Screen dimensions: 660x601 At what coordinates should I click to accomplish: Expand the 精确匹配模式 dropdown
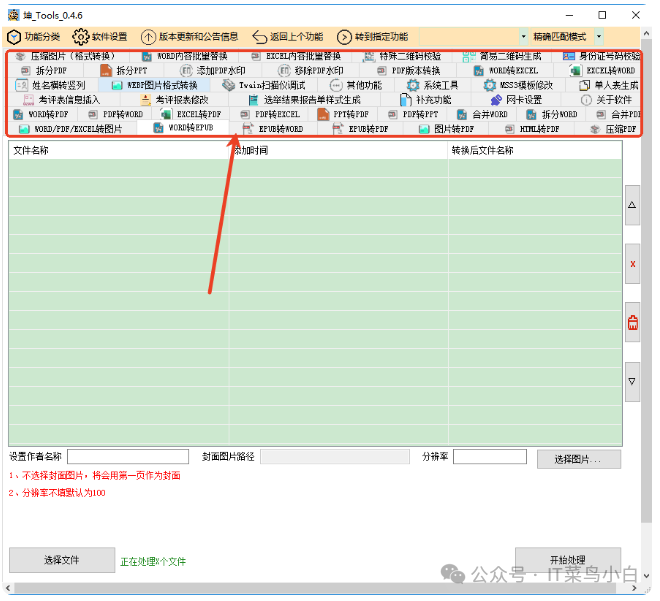pyautogui.click(x=599, y=37)
